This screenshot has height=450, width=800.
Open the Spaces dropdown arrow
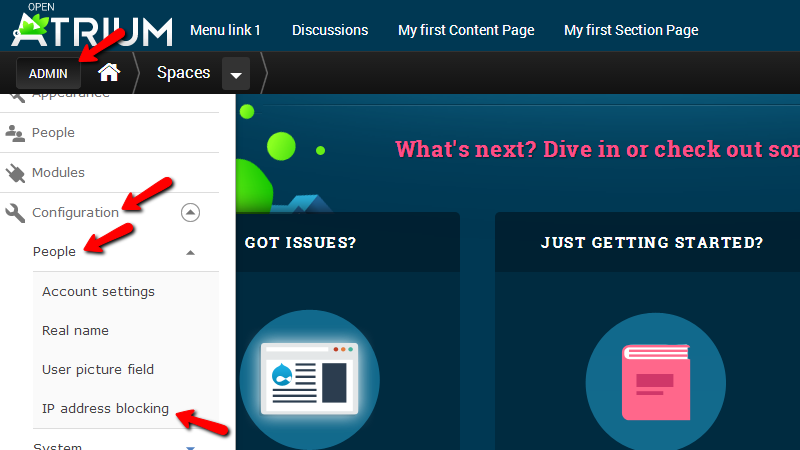(236, 74)
